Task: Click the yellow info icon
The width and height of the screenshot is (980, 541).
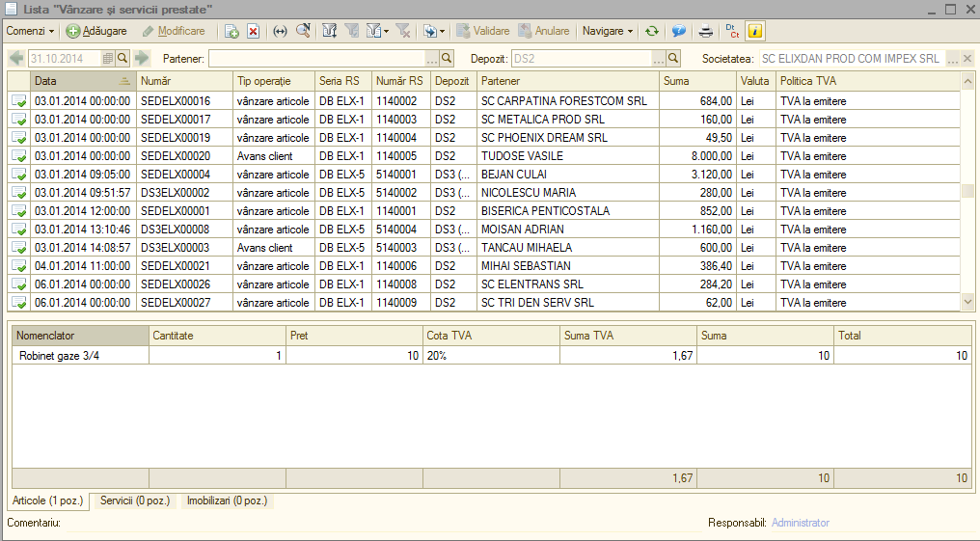Action: 755,31
